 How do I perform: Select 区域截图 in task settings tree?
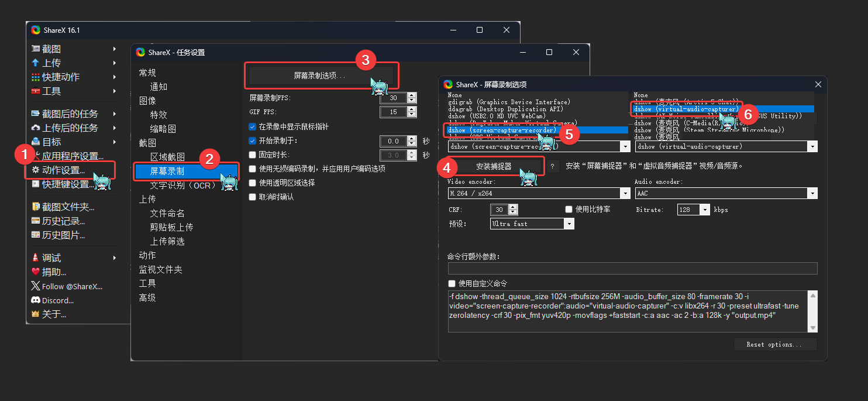167,157
